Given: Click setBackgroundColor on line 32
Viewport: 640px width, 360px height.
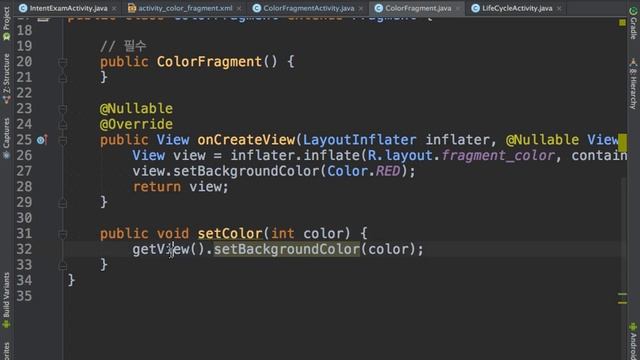Looking at the screenshot, I should [x=287, y=249].
